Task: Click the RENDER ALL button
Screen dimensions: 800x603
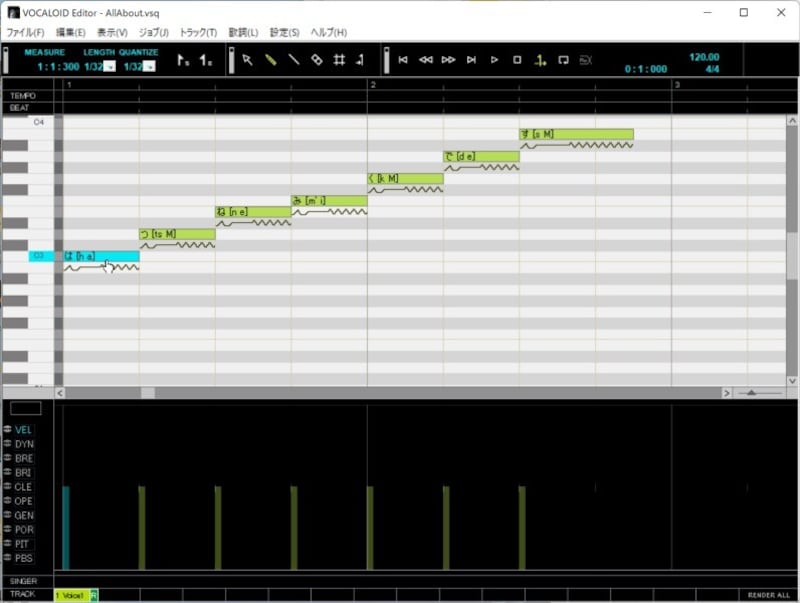Action: click(769, 595)
